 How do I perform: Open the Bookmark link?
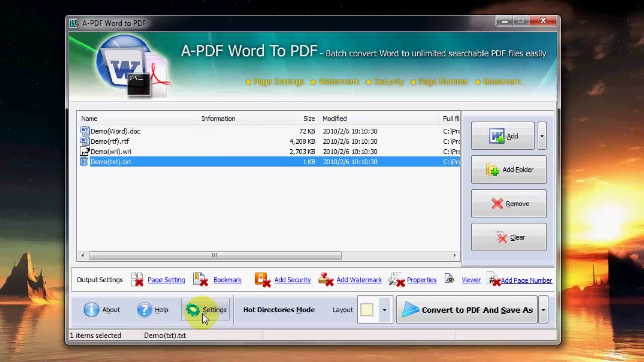[x=227, y=280]
